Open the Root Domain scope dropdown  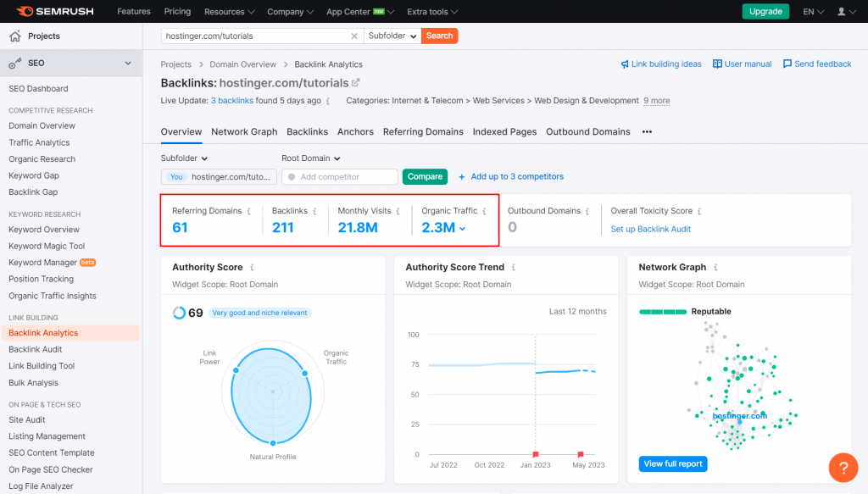(x=311, y=158)
